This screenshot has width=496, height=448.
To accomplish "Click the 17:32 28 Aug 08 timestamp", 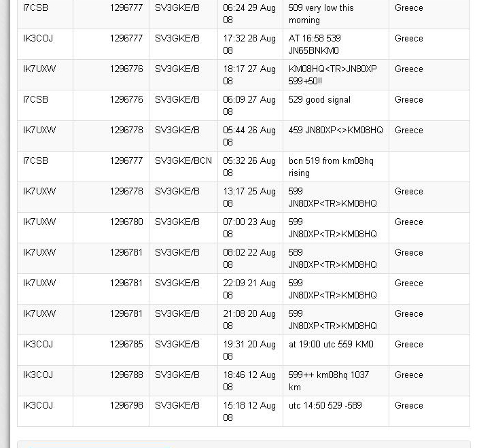I will (249, 44).
